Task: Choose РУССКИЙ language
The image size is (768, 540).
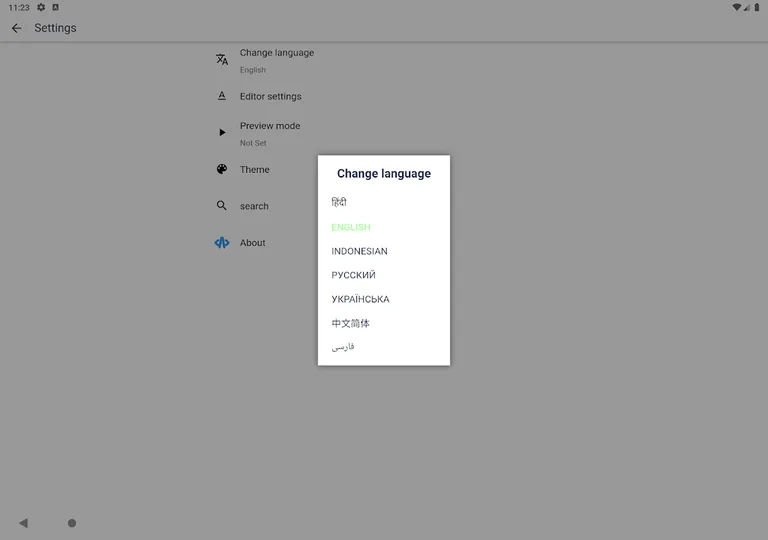Action: click(x=353, y=275)
